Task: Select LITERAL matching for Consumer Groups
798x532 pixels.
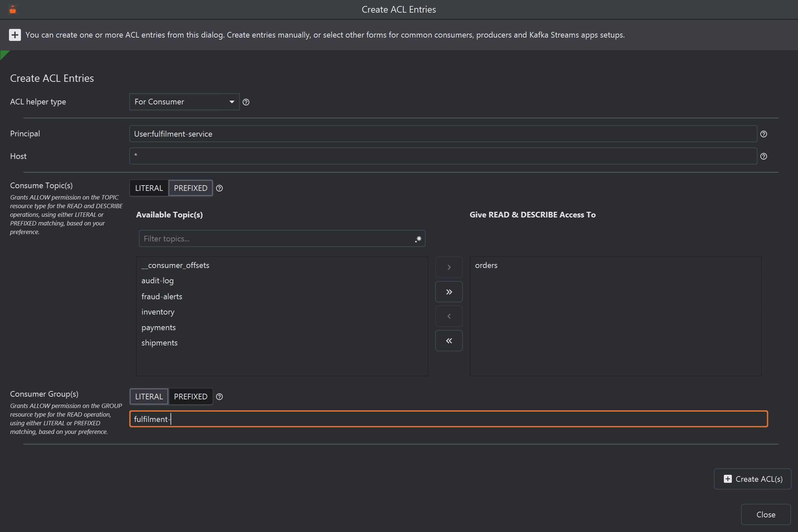Action: [149, 397]
